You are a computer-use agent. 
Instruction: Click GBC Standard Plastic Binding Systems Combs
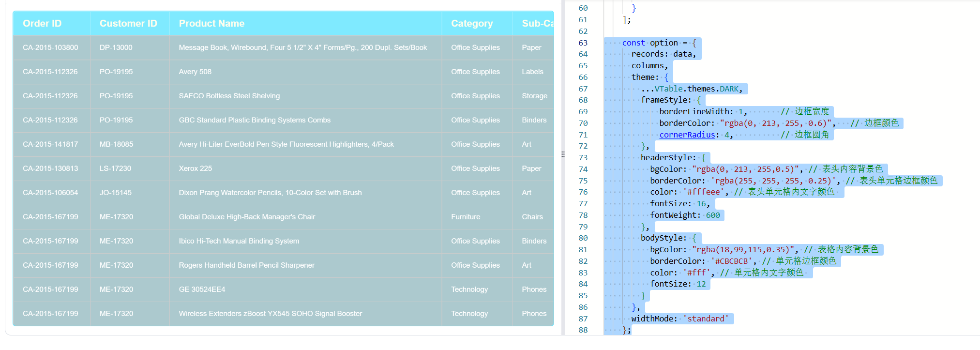click(305, 120)
